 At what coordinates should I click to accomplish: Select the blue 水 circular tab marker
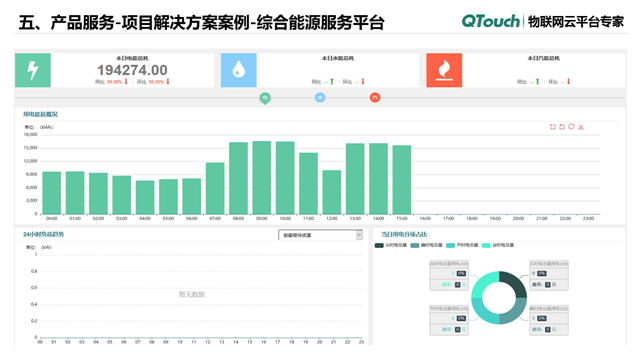(320, 98)
